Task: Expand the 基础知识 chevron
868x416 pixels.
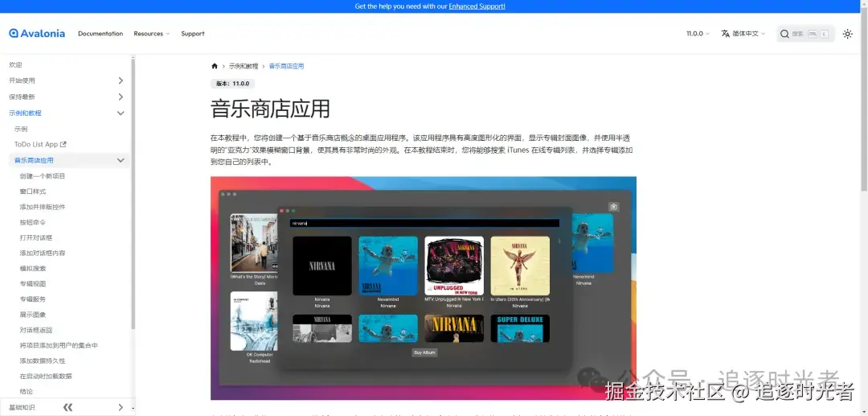Action: point(121,407)
